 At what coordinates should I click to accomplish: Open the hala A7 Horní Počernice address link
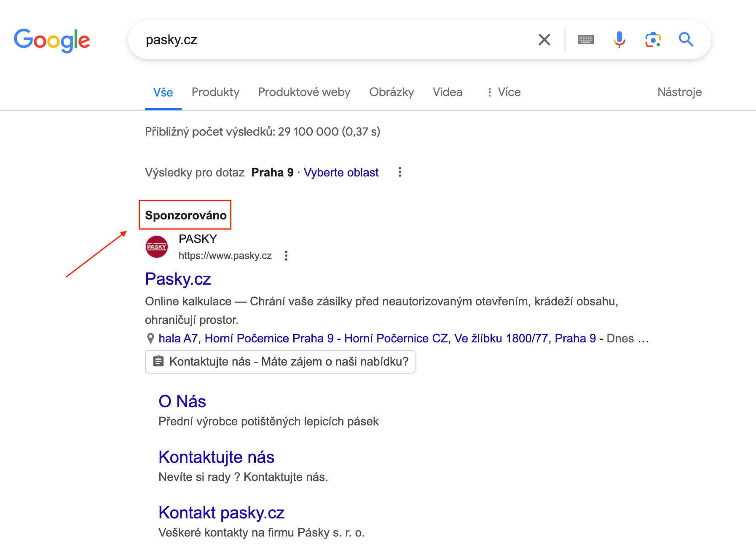coord(377,339)
